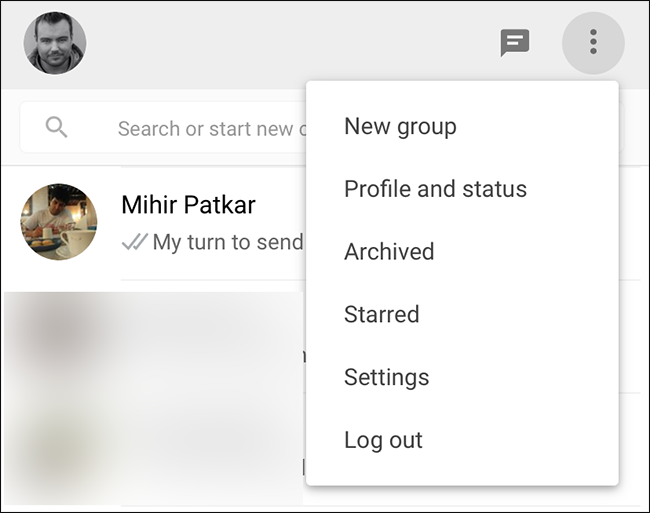The image size is (650, 513).
Task: Open the blurred chat below Mihir Patkar
Action: tap(153, 336)
